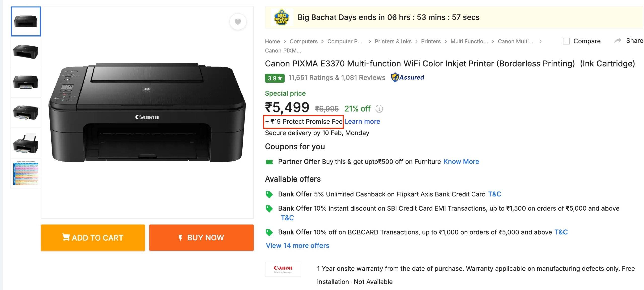Go to Printers & Inks breadcrumb
Screen dimensions: 644x290
(393, 41)
